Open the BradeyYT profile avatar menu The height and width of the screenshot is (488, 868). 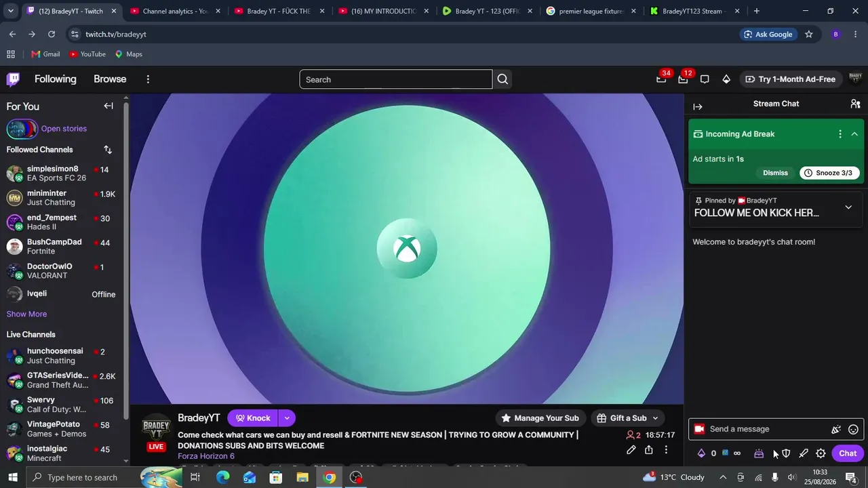(x=855, y=79)
